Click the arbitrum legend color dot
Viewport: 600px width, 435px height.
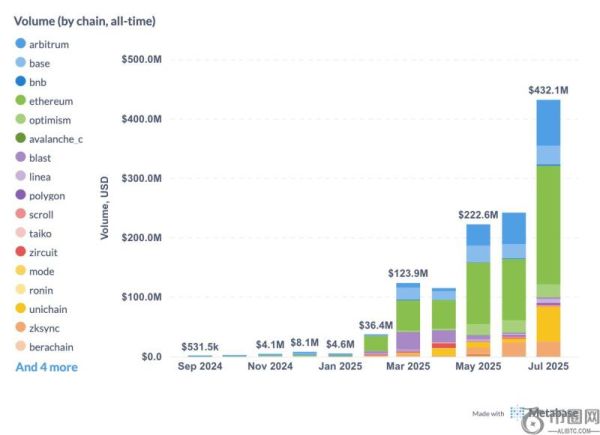coord(21,44)
